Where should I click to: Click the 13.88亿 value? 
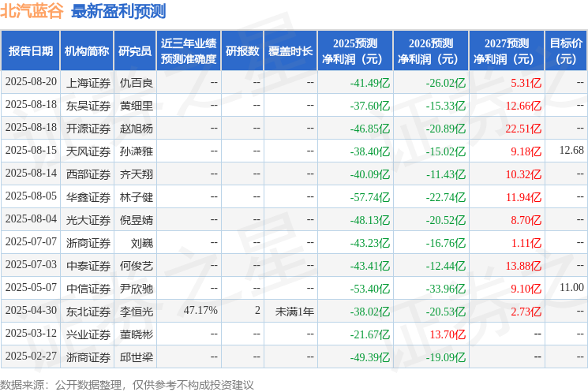click(523, 266)
